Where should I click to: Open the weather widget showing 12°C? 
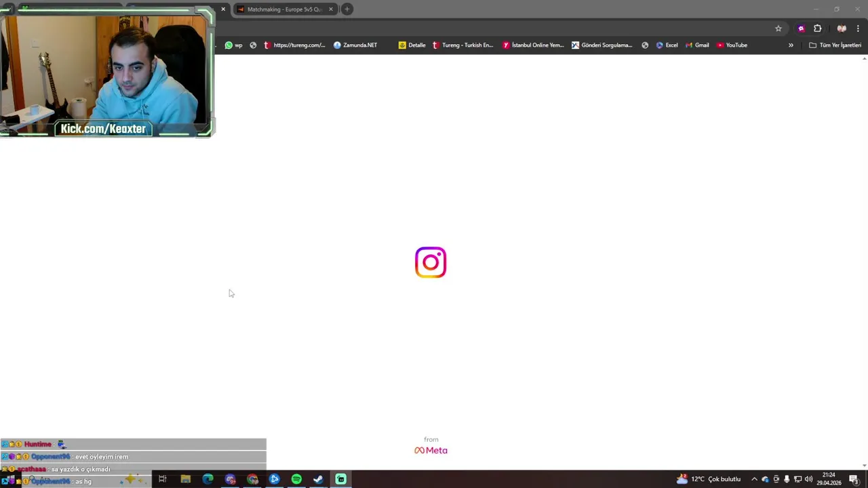point(709,479)
